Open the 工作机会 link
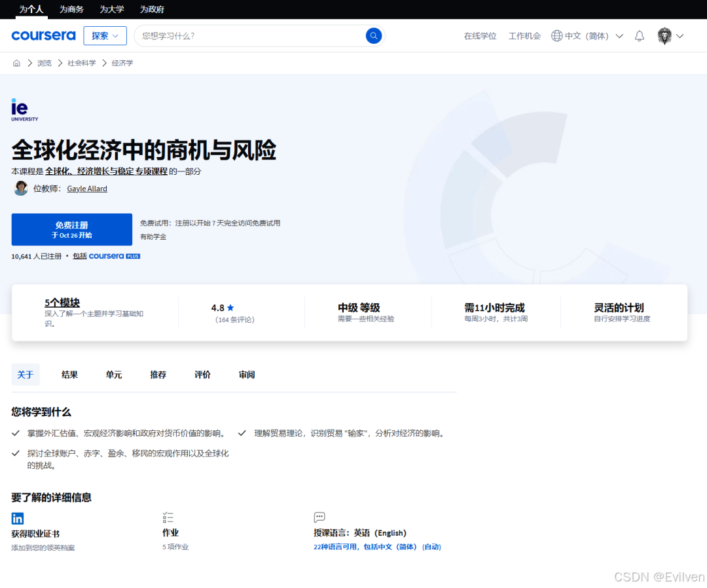The height and width of the screenshot is (588, 707). point(524,36)
